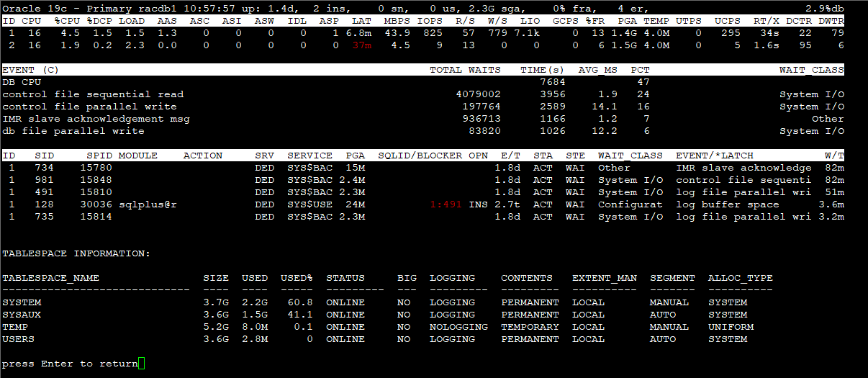Click session SID 981
Image resolution: width=868 pixels, height=378 pixels.
44,180
